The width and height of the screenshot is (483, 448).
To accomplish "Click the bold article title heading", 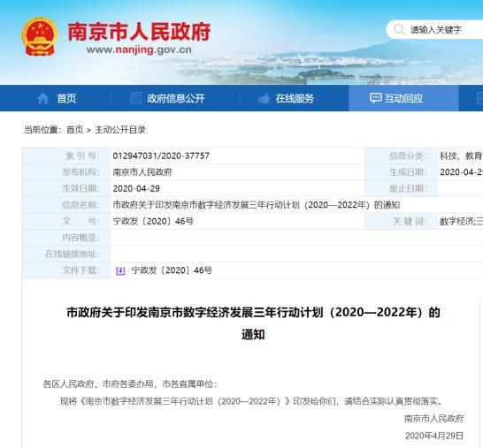I will [x=253, y=323].
